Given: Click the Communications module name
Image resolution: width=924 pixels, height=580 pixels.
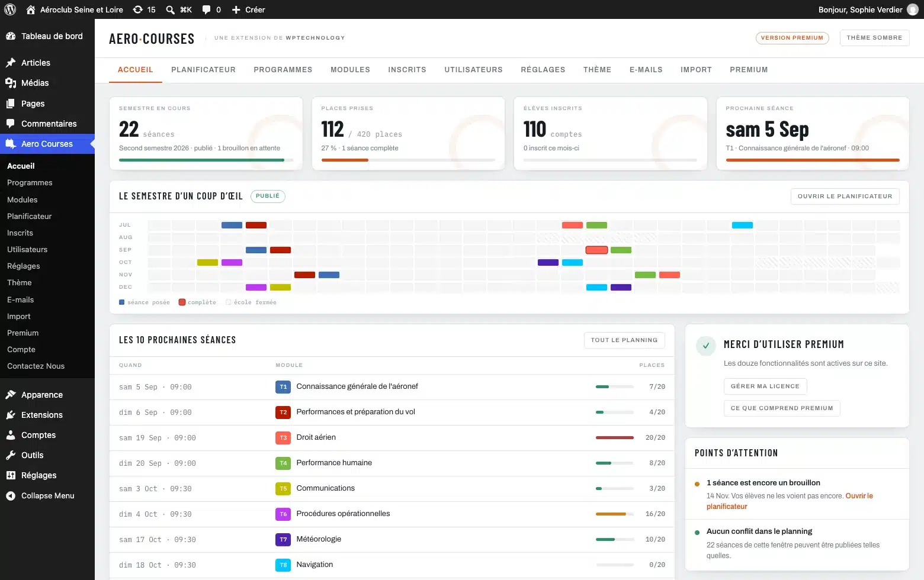Looking at the screenshot, I should click(x=325, y=488).
